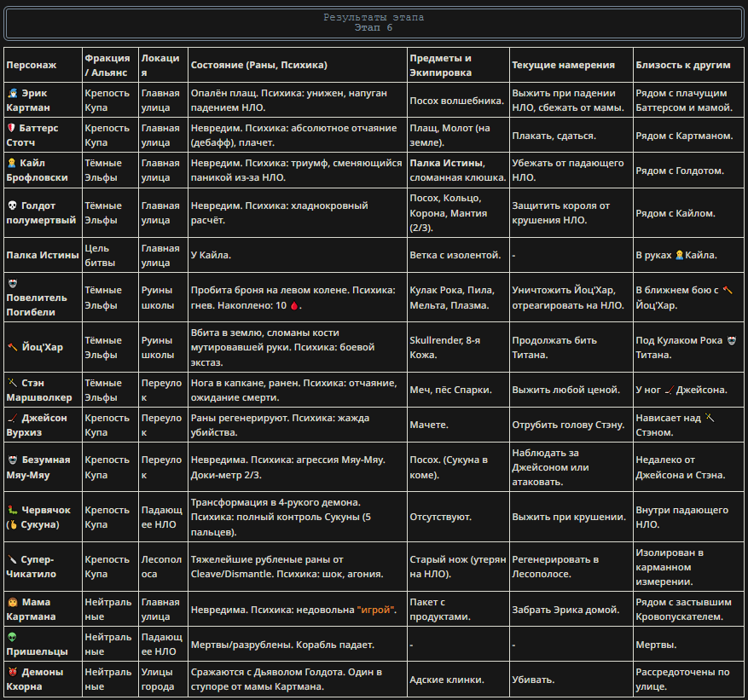Click the 'Выжить любой ценой.' cell
The width and height of the screenshot is (748, 700).
pos(571,390)
